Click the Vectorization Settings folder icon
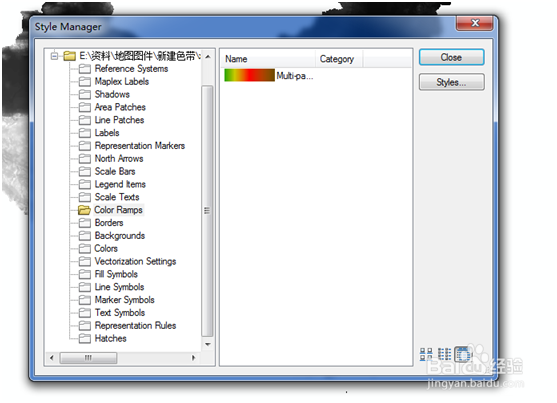The width and height of the screenshot is (557, 403). tap(85, 261)
